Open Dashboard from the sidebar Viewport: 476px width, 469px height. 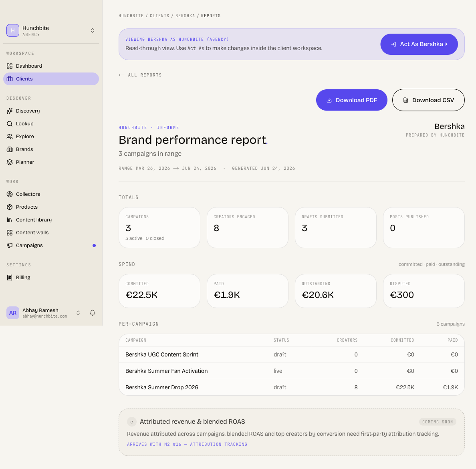click(x=51, y=66)
